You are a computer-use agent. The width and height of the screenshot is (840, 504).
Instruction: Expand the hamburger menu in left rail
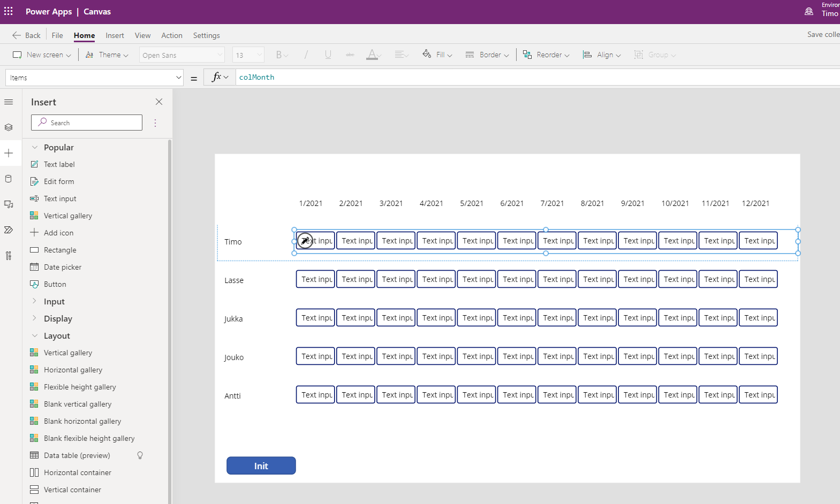click(9, 102)
